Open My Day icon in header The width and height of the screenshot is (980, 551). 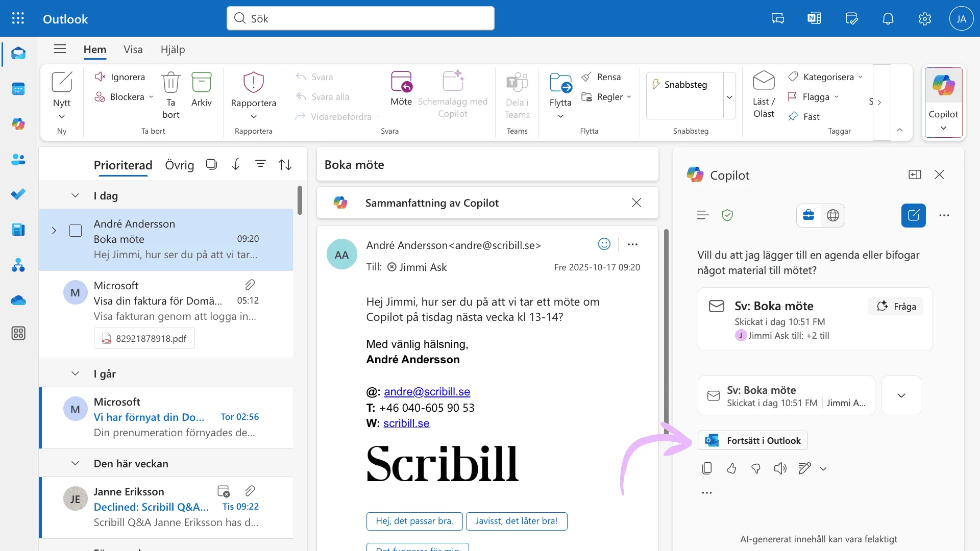[x=851, y=19]
